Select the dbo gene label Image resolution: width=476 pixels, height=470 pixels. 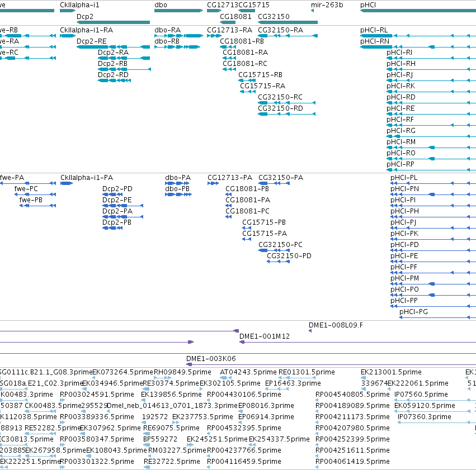tap(161, 5)
